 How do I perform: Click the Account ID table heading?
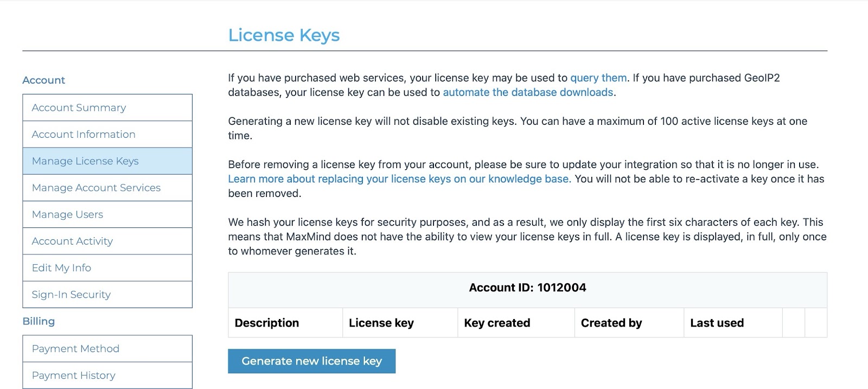click(527, 288)
